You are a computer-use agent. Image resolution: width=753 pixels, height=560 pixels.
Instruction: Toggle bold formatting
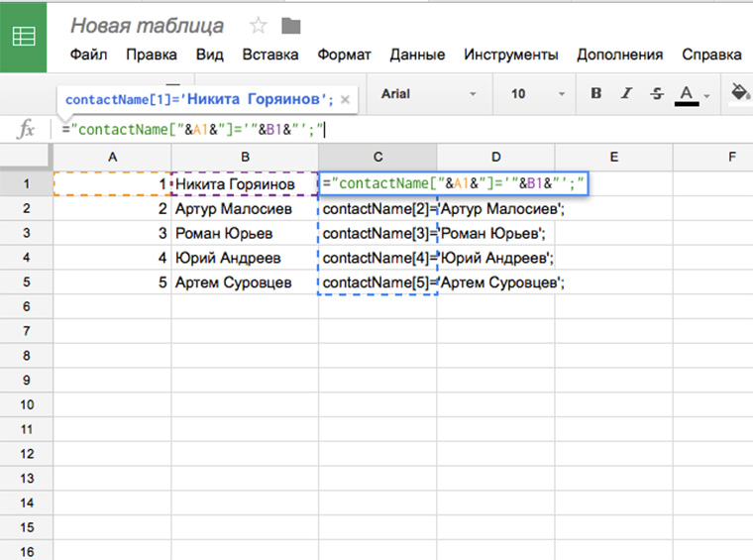pyautogui.click(x=596, y=93)
